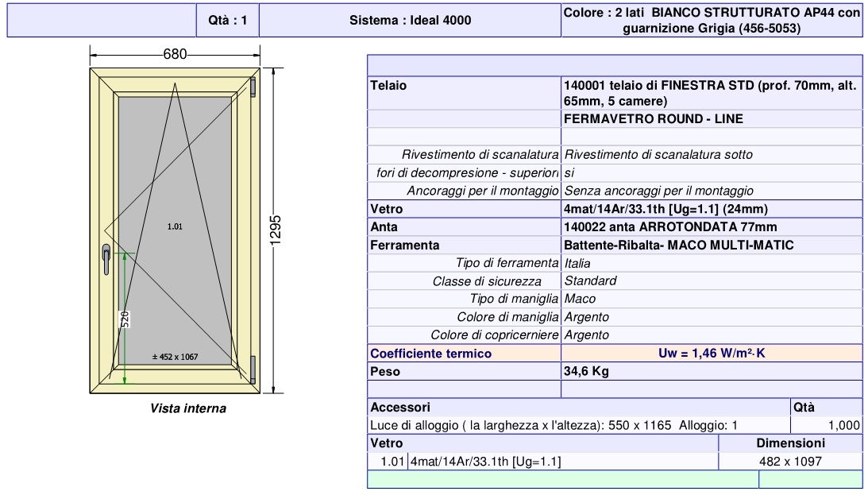This screenshot has height=495, width=868.
Task: Click the handle height value 520
Action: [125, 319]
